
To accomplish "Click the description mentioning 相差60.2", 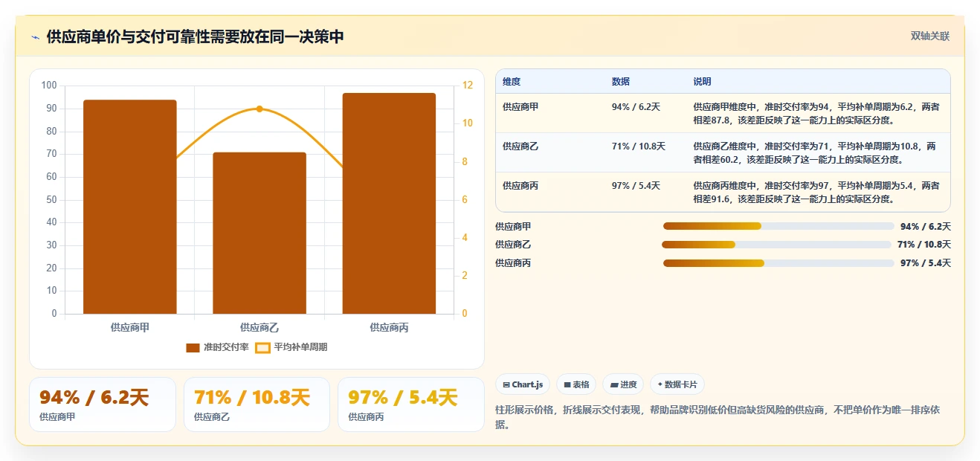I will tap(816, 152).
